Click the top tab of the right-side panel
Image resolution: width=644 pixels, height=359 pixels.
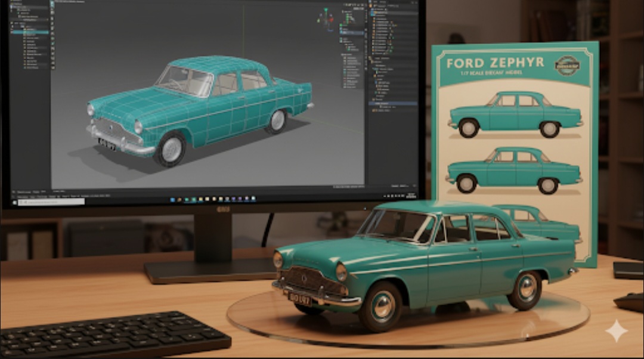370,3
